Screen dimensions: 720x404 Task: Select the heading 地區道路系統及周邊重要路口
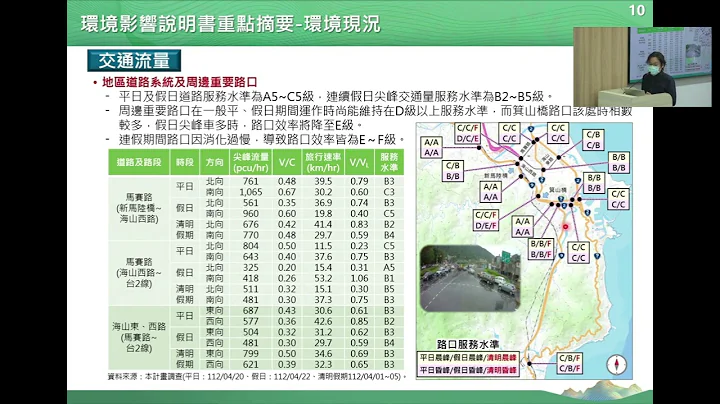coord(180,83)
